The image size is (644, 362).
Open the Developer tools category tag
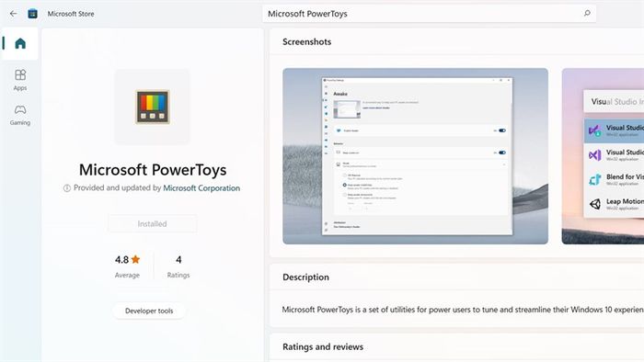click(149, 311)
